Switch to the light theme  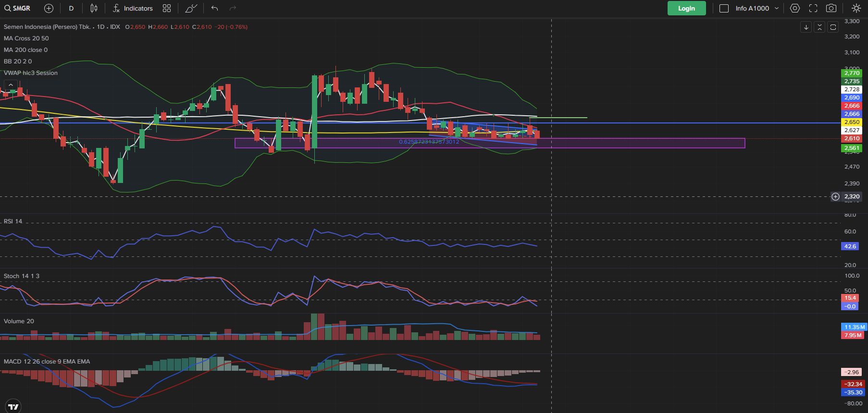pyautogui.click(x=856, y=8)
